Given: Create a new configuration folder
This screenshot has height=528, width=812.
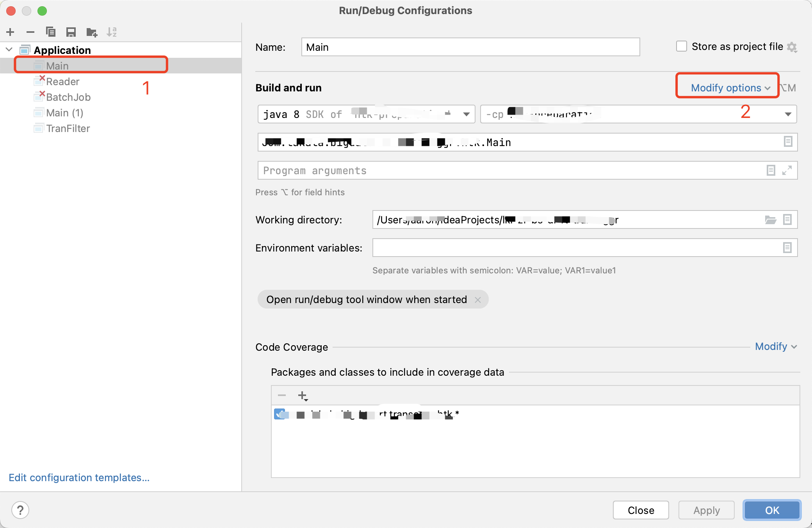Looking at the screenshot, I should [92, 32].
